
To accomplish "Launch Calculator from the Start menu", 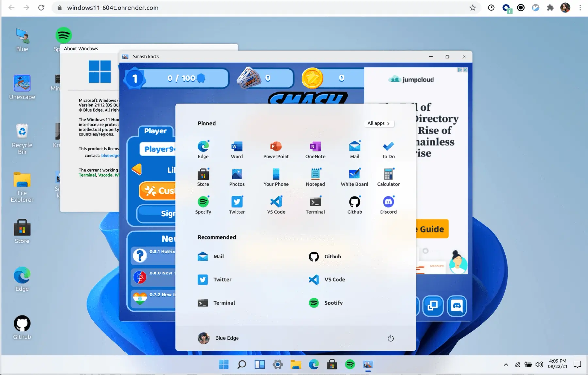I will [388, 177].
